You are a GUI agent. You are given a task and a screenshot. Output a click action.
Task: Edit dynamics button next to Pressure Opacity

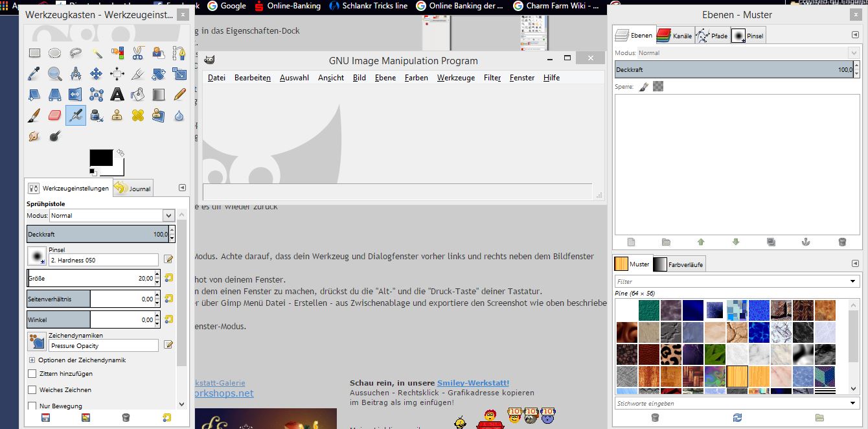(168, 345)
